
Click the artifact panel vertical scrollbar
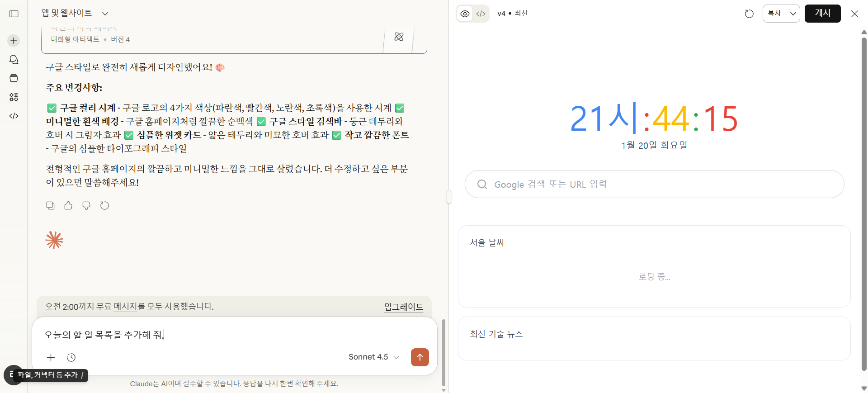(864, 204)
